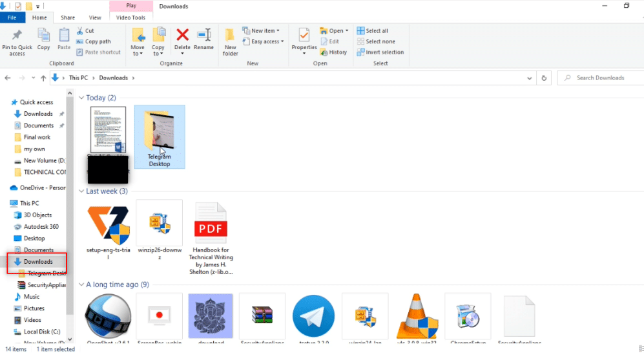
Task: Choose Select none in ribbon
Action: point(376,41)
